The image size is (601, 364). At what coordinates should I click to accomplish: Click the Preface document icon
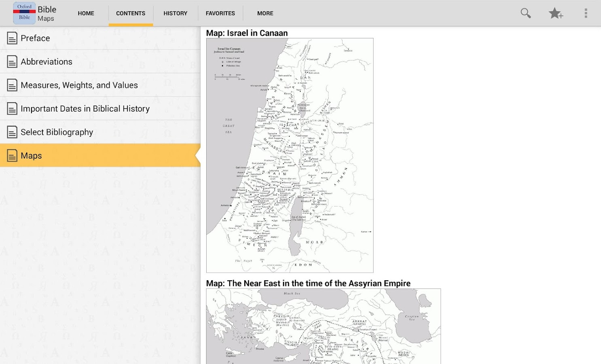[x=12, y=38]
